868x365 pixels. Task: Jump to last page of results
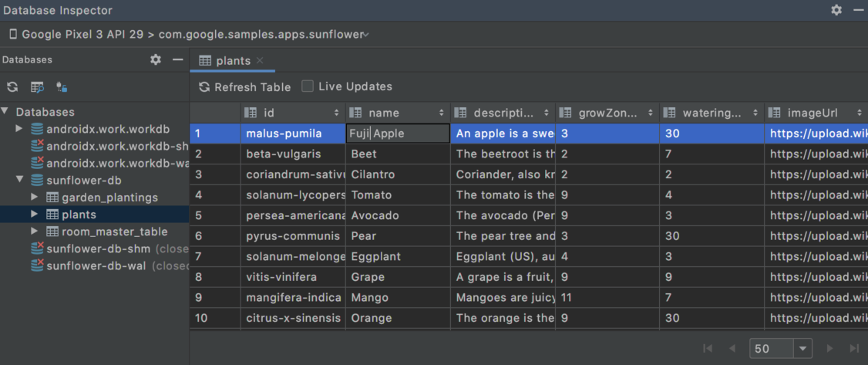click(x=854, y=349)
